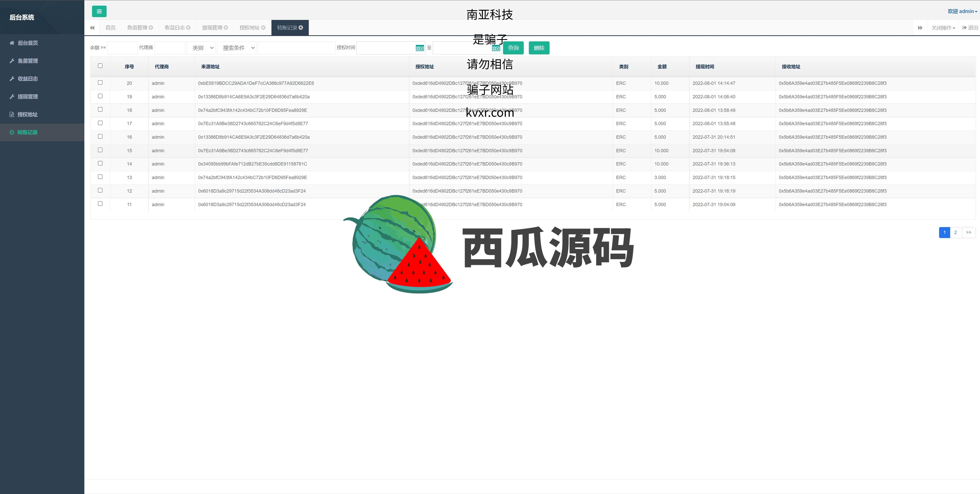The height and width of the screenshot is (494, 980).
Task: Open 提现管理 in the sidebar
Action: point(42,97)
